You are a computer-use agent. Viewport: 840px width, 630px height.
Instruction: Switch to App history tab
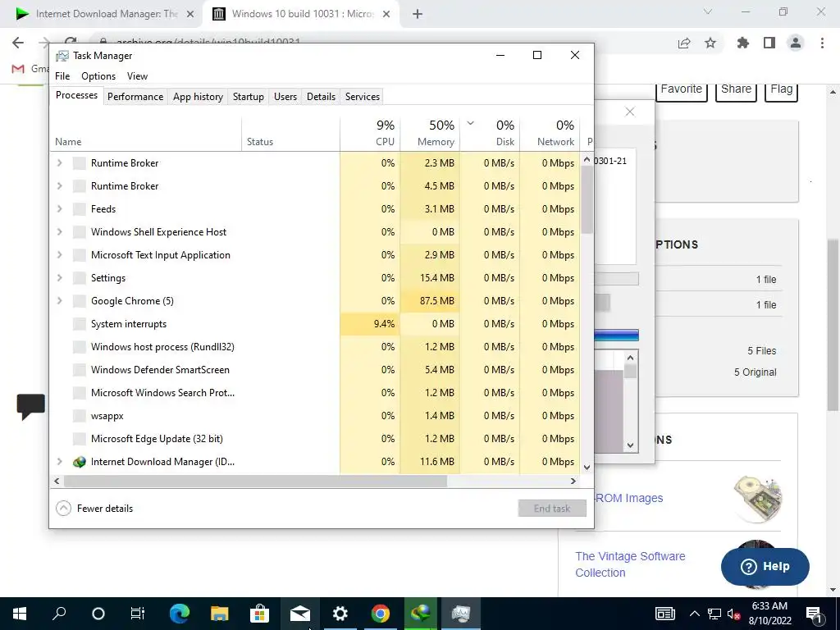tap(198, 97)
